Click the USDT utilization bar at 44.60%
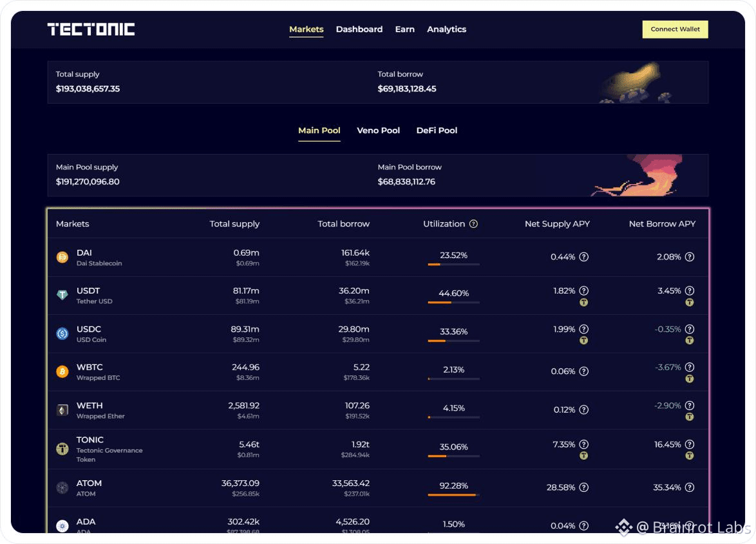The image size is (756, 544). (x=454, y=302)
